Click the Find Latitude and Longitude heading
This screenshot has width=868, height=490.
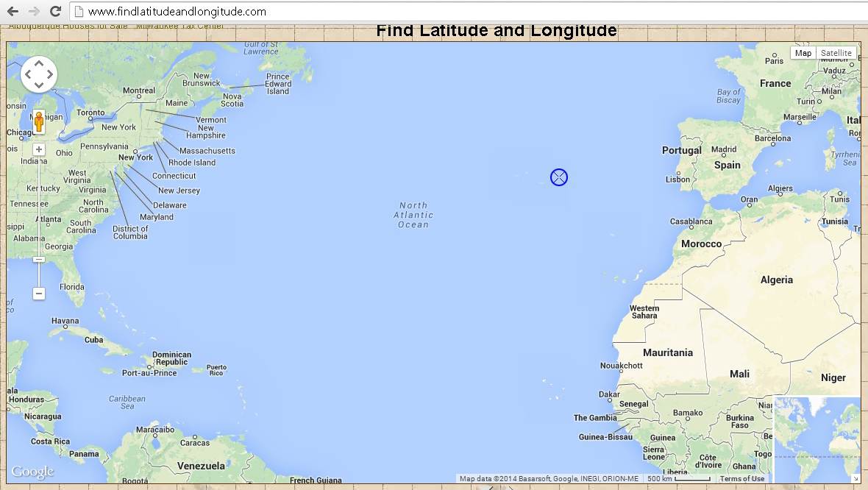tap(497, 30)
